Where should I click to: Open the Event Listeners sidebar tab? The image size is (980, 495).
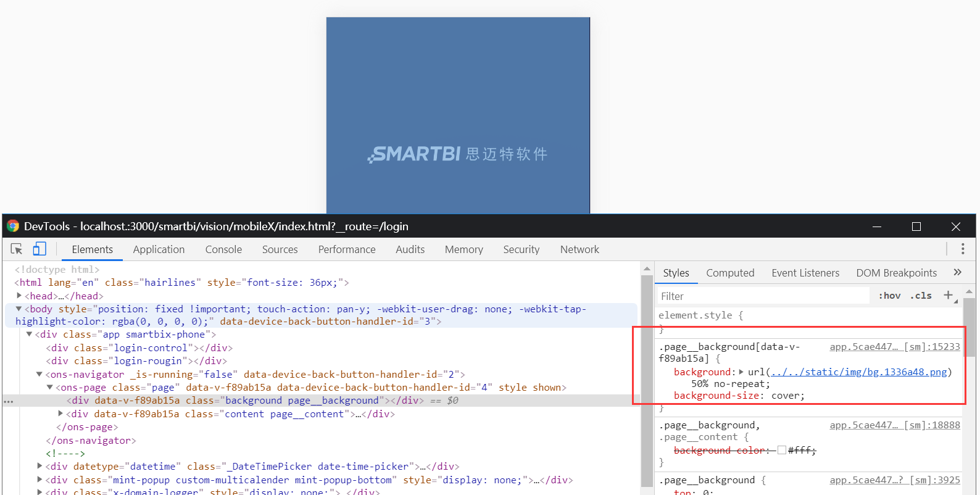click(x=805, y=273)
